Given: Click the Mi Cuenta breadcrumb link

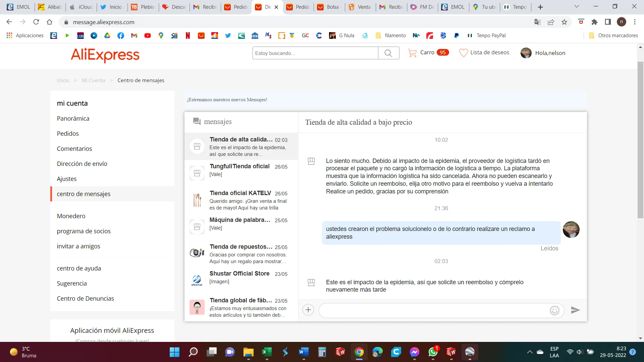Looking at the screenshot, I should (x=93, y=80).
